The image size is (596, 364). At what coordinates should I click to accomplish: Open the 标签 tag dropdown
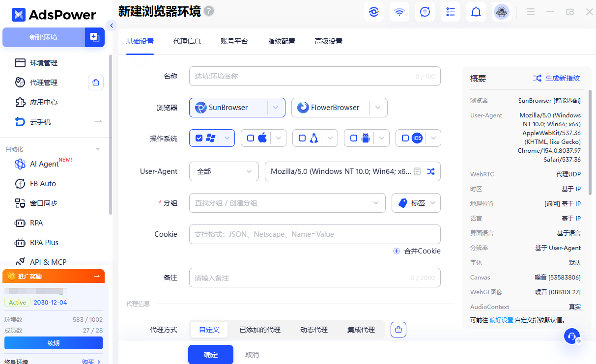click(x=416, y=203)
